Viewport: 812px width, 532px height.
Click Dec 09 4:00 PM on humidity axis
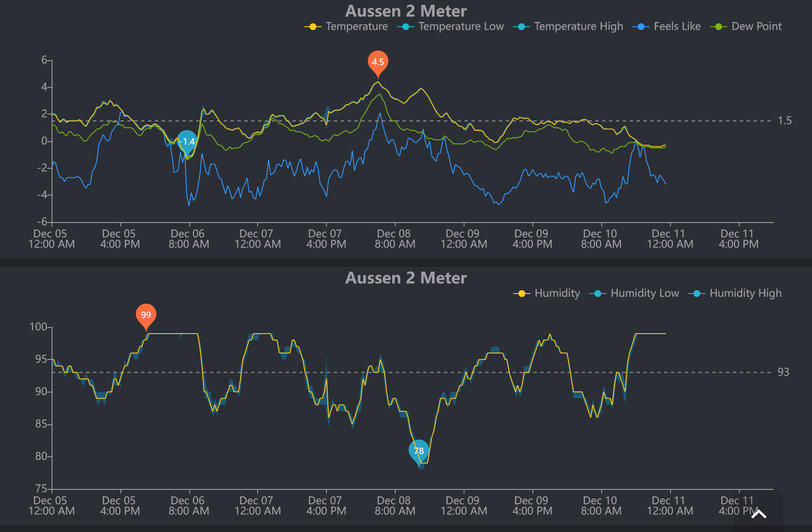click(x=532, y=506)
